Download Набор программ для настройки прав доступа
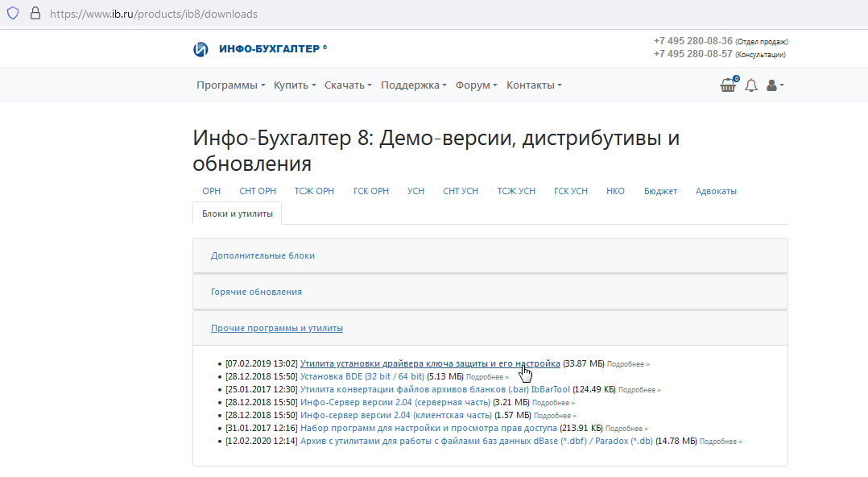 [x=428, y=428]
